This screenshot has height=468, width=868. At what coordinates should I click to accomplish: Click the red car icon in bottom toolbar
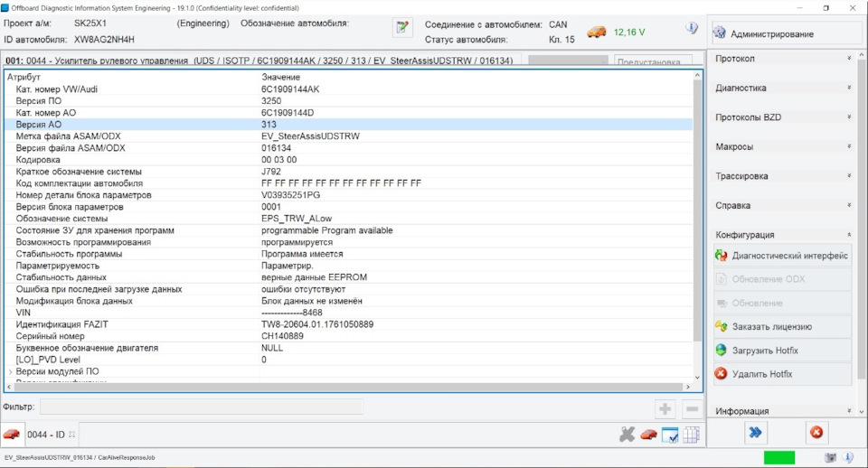tap(648, 435)
